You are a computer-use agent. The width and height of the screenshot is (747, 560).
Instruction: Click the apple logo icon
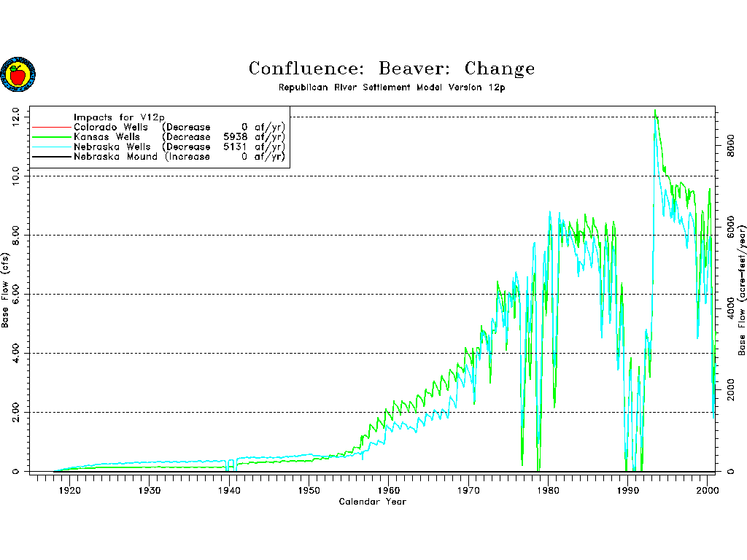[x=18, y=74]
